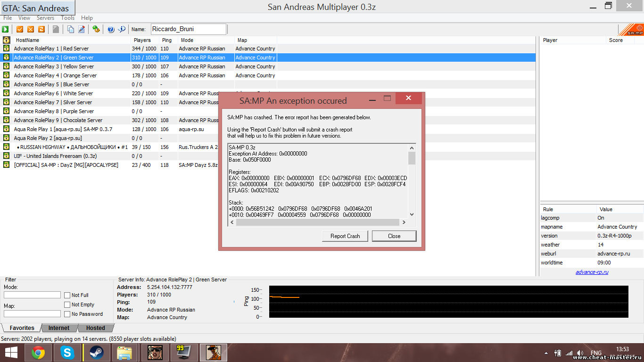Image resolution: width=644 pixels, height=362 pixels.
Task: Enable the Not Full filter checkbox
Action: pyautogui.click(x=67, y=296)
